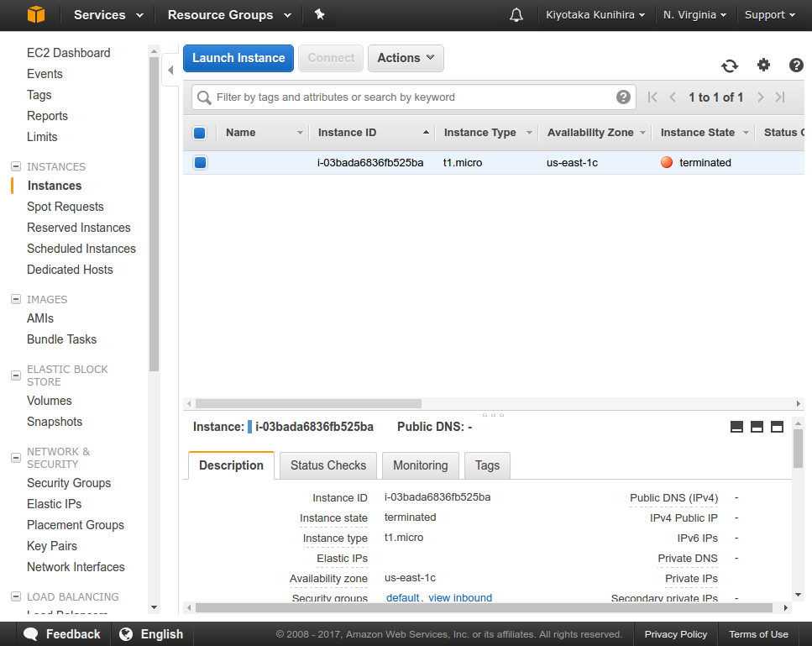Toggle the select-all instances checkbox

tap(199, 133)
